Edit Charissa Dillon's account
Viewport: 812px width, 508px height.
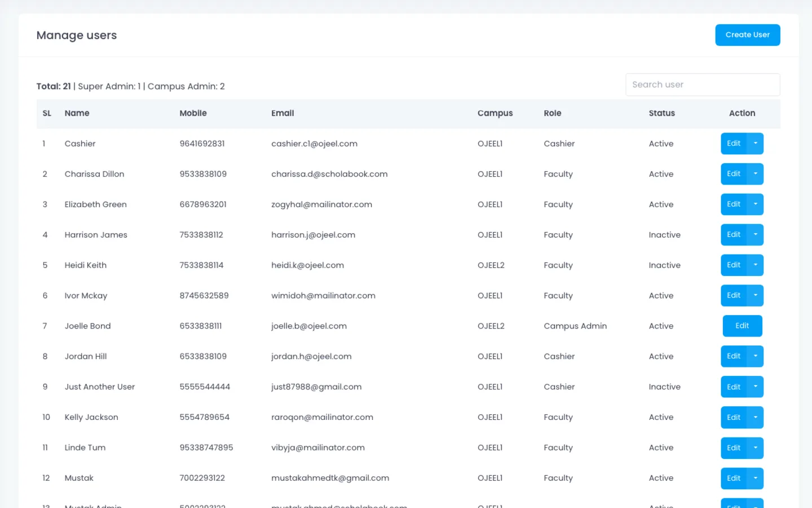(734, 174)
